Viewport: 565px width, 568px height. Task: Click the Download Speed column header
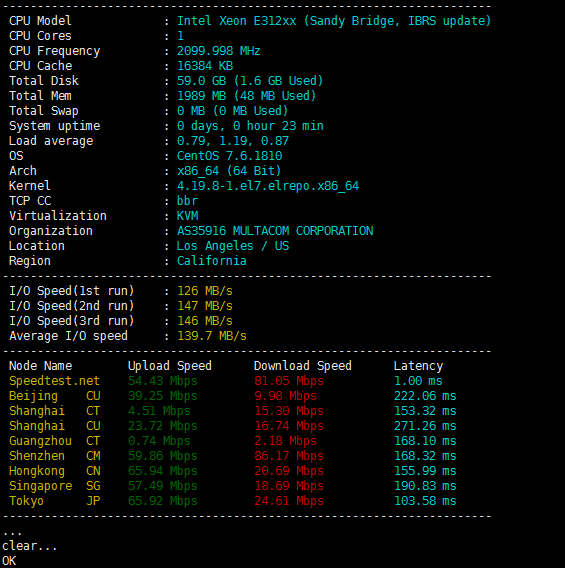coord(303,366)
